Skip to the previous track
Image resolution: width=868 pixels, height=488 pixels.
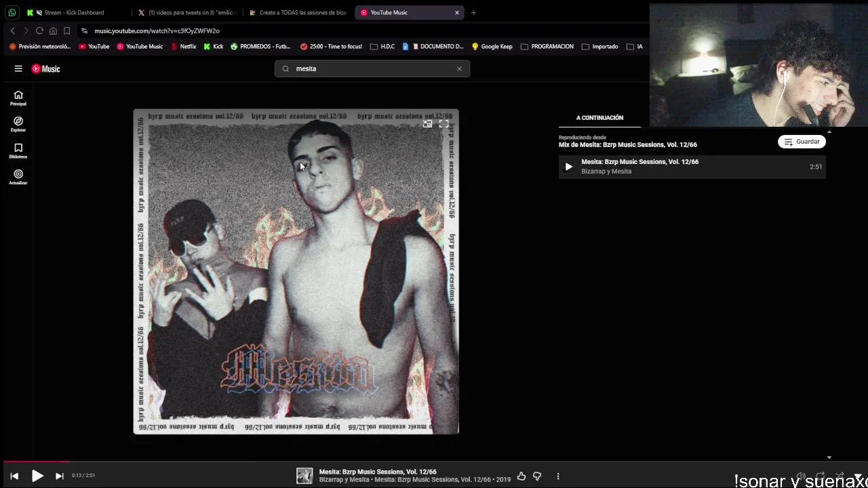pyautogui.click(x=14, y=476)
